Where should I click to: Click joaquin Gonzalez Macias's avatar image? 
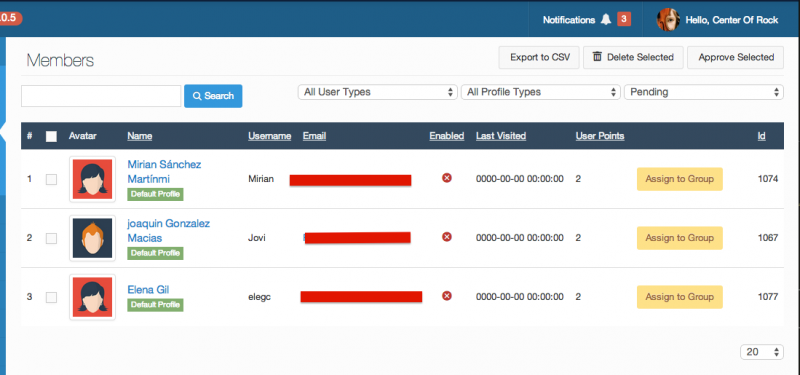pos(92,238)
